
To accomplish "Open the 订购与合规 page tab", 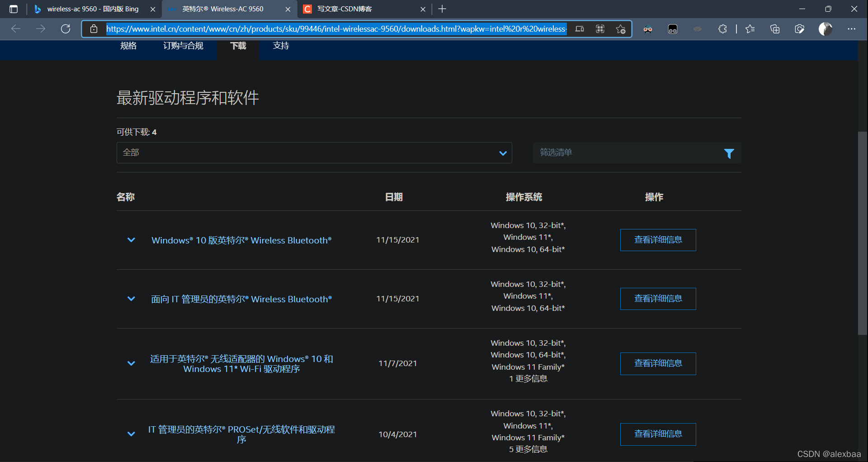I will point(183,46).
